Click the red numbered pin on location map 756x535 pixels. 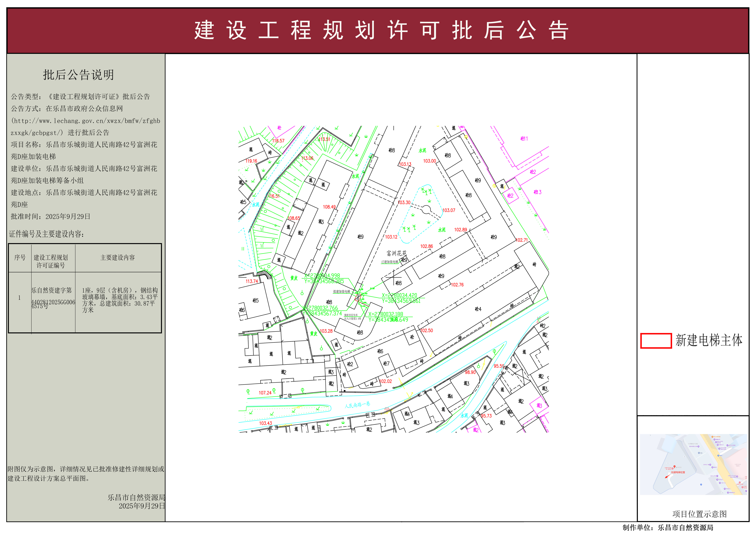coord(675,466)
